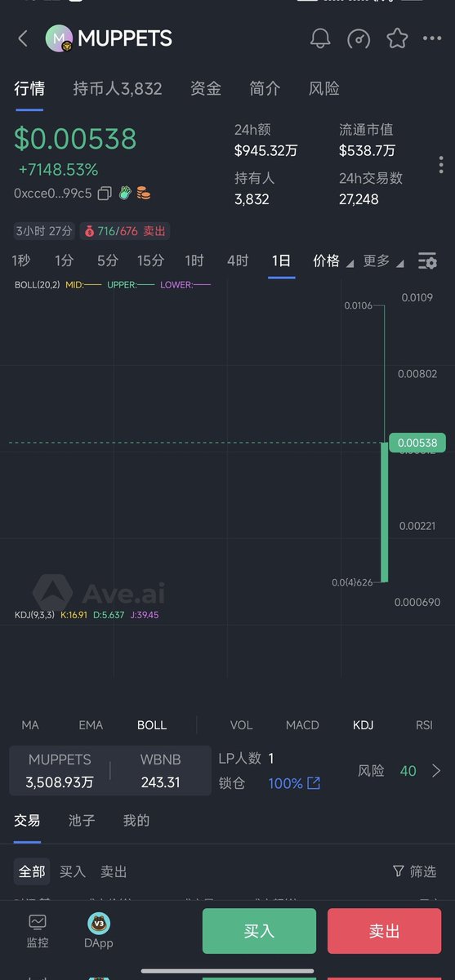Open the 筛选 filter

pyautogui.click(x=414, y=871)
